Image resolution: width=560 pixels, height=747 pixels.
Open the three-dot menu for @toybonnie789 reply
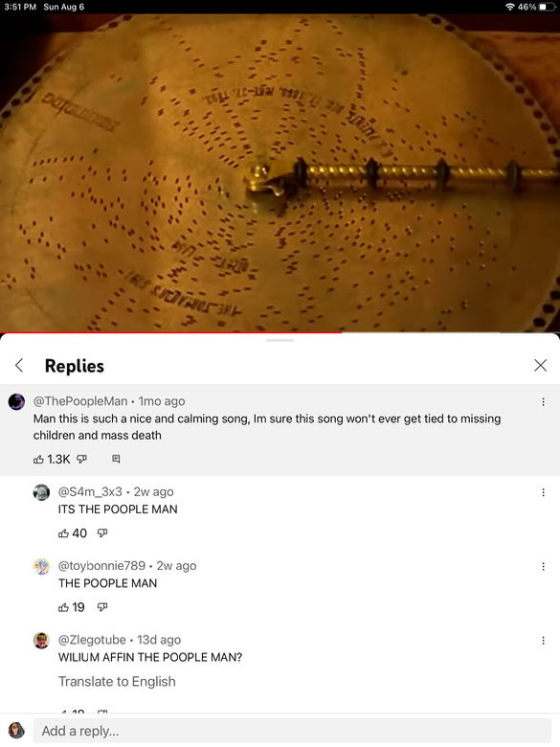(x=543, y=566)
